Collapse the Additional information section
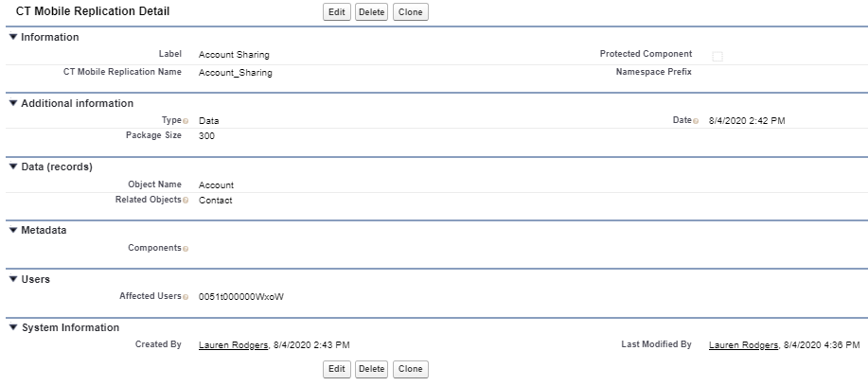The image size is (868, 386). (12, 103)
